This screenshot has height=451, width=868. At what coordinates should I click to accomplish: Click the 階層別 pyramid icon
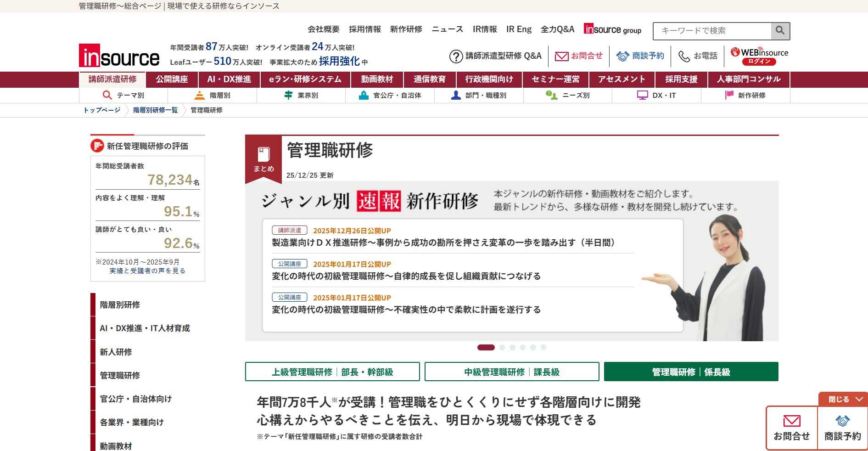199,95
